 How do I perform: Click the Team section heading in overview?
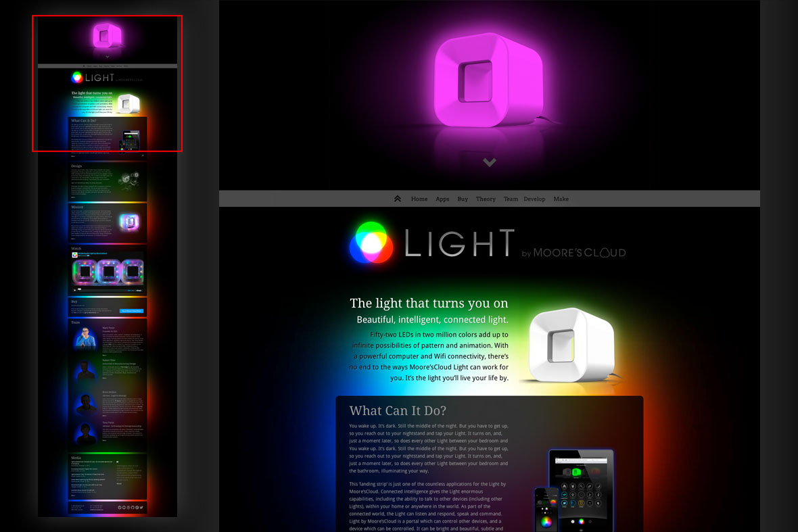click(75, 322)
